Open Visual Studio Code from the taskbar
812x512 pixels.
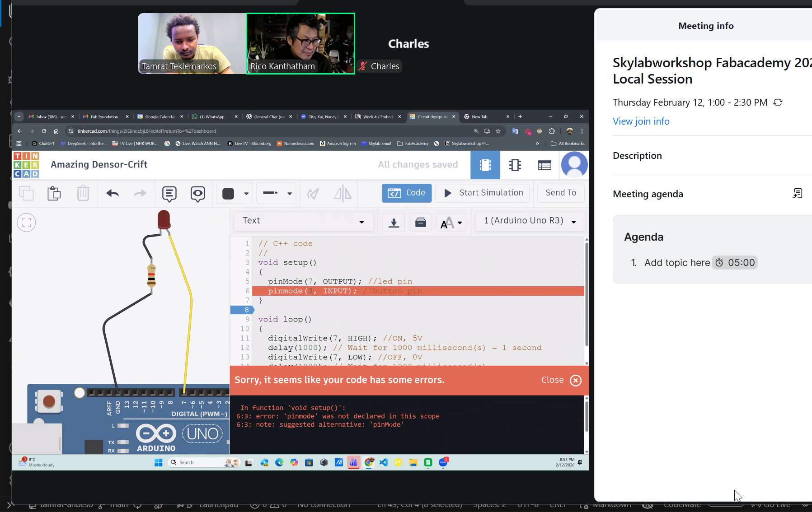point(384,462)
